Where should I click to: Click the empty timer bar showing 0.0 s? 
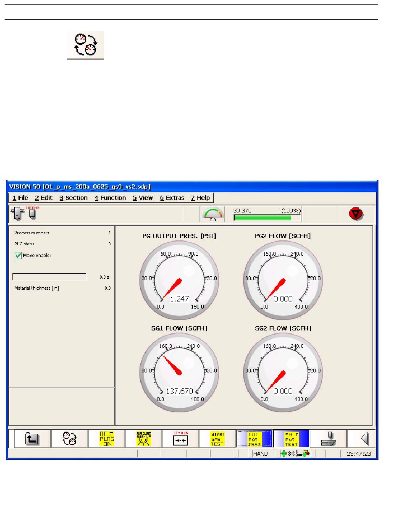tap(50, 277)
